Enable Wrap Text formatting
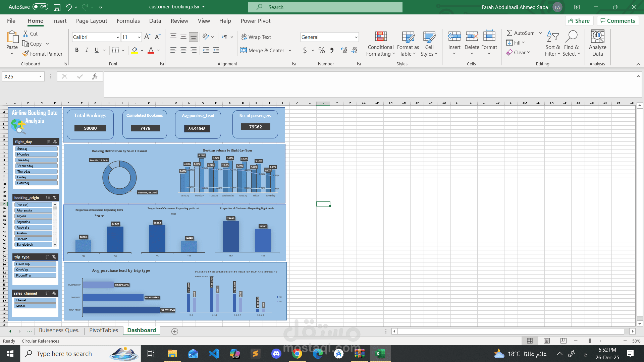The width and height of the screenshot is (644, 362). point(256,37)
